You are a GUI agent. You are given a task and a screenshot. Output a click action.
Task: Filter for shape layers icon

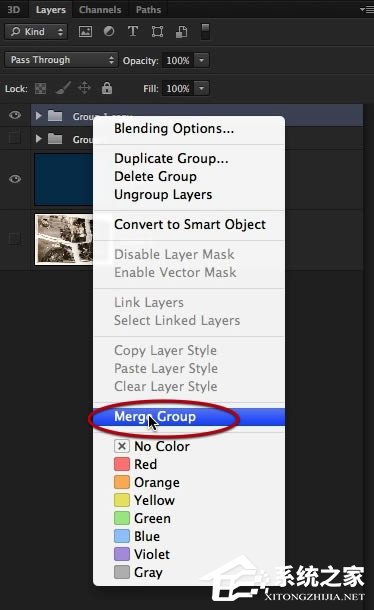pos(157,32)
